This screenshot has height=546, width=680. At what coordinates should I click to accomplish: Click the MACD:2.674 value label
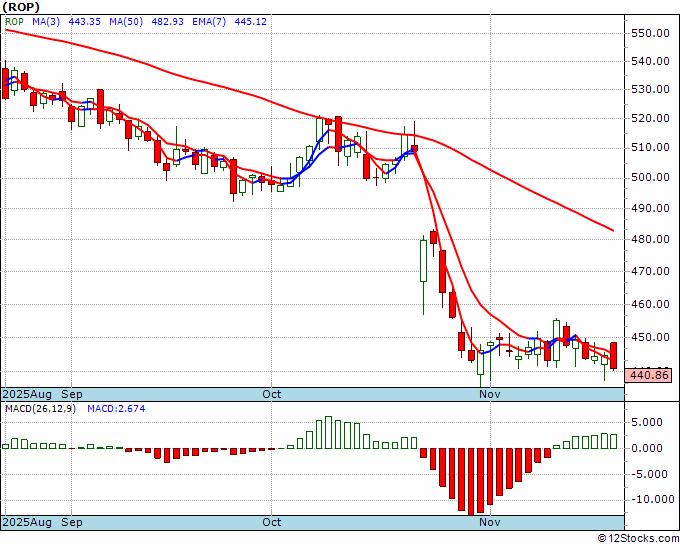click(116, 409)
